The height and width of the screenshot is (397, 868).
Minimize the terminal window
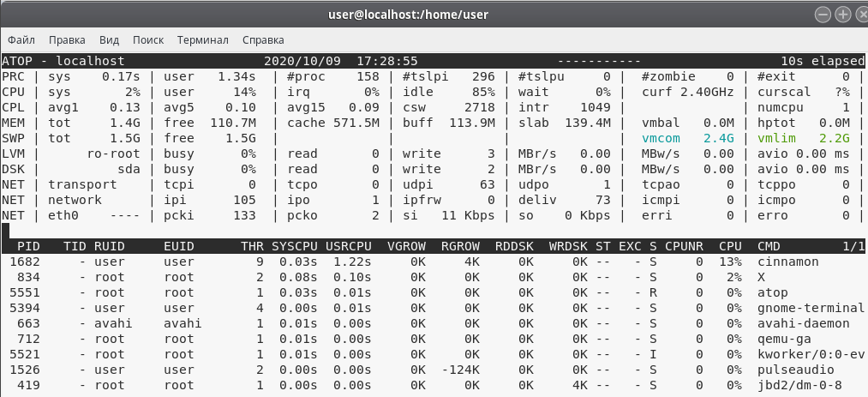click(823, 15)
